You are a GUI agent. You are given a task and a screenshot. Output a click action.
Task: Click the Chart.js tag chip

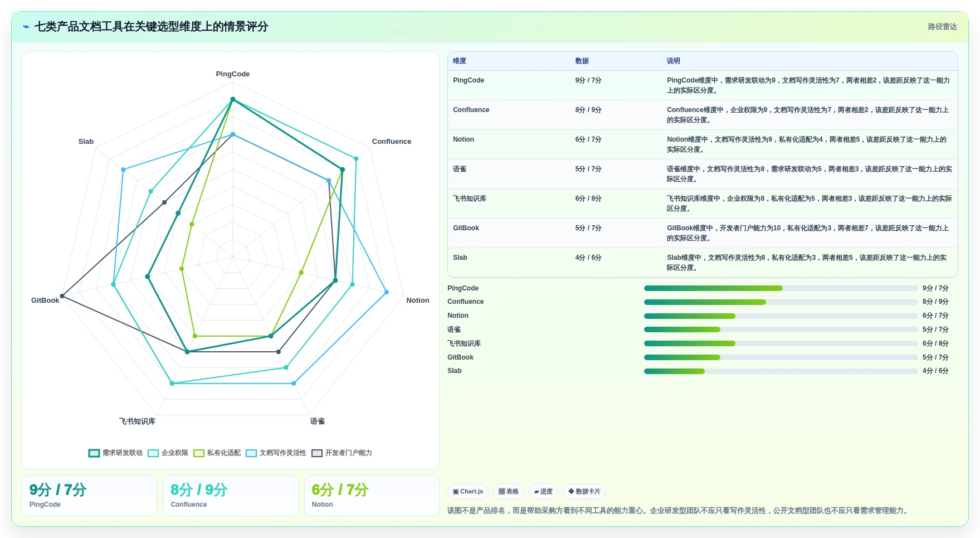(468, 491)
